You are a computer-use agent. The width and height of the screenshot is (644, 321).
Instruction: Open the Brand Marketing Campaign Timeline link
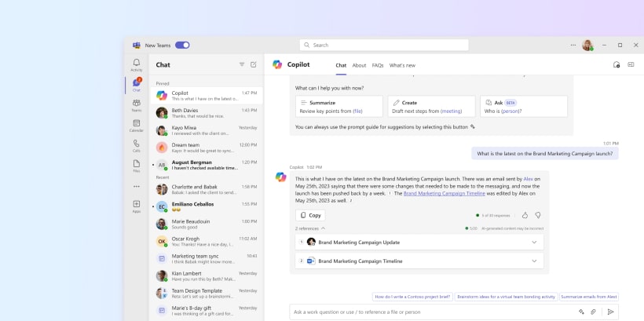(x=445, y=193)
